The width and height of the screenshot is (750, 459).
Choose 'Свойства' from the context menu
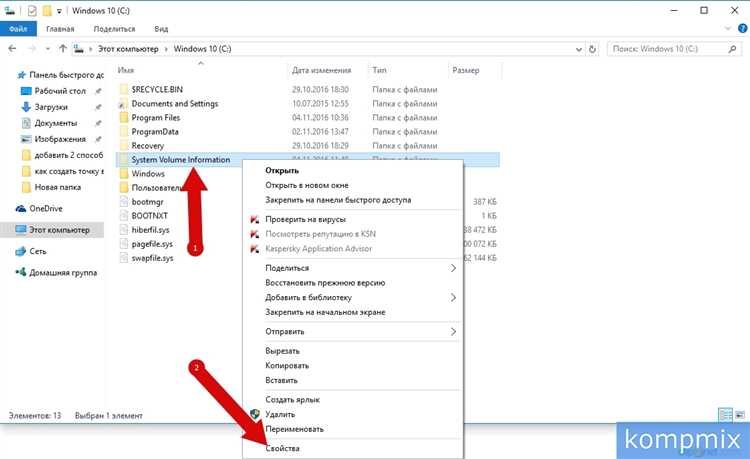tap(282, 449)
